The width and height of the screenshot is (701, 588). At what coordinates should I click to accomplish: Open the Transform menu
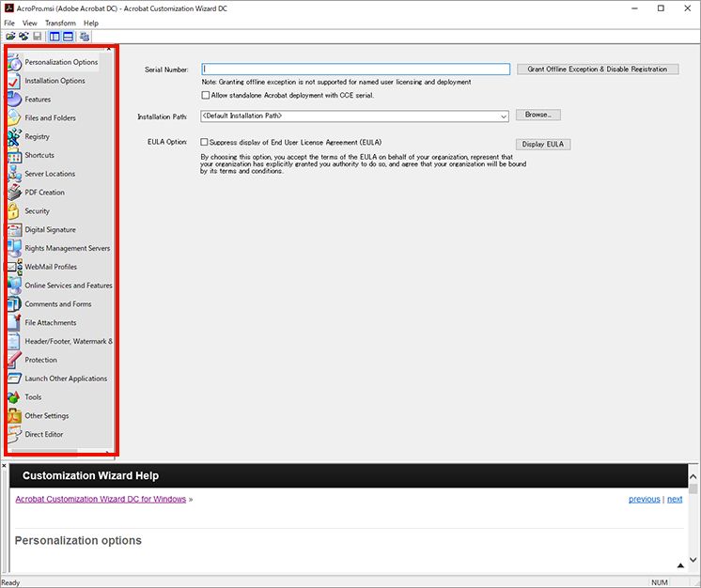click(x=60, y=23)
